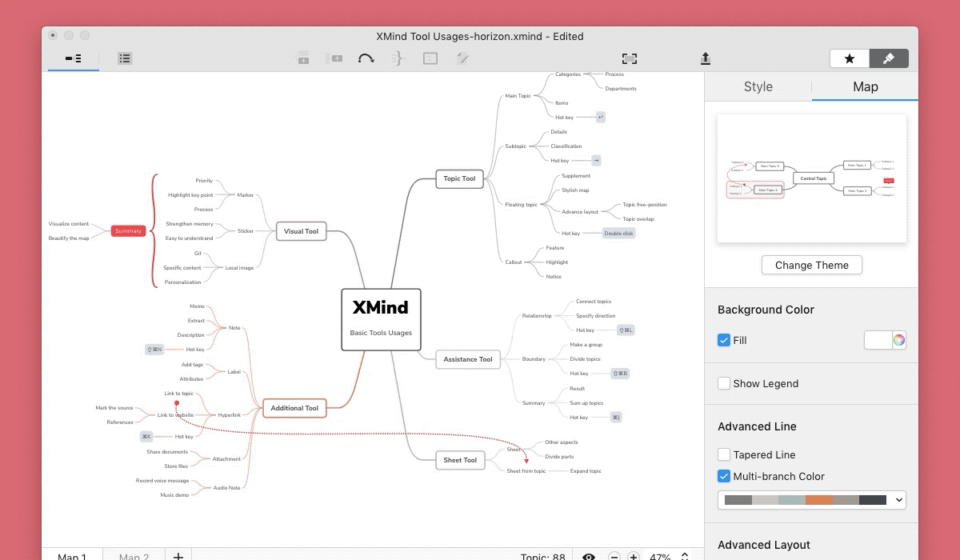The width and height of the screenshot is (960, 560).
Task: Select the 'Record voice message' topic
Action: click(162, 481)
